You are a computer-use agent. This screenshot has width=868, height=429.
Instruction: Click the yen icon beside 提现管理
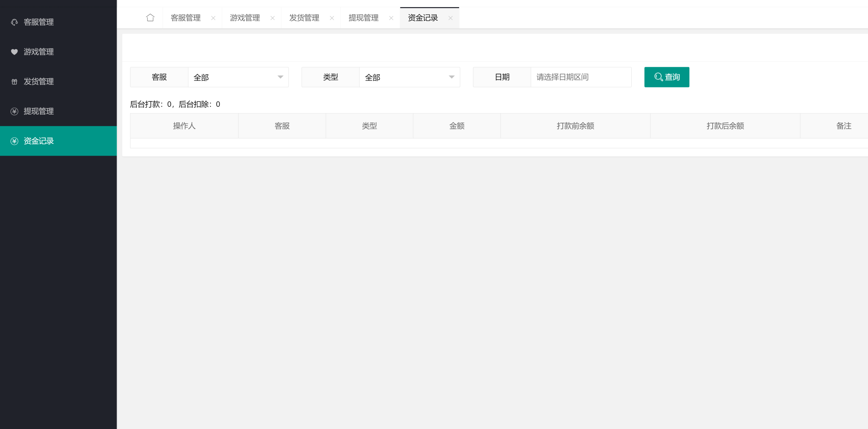(x=14, y=111)
